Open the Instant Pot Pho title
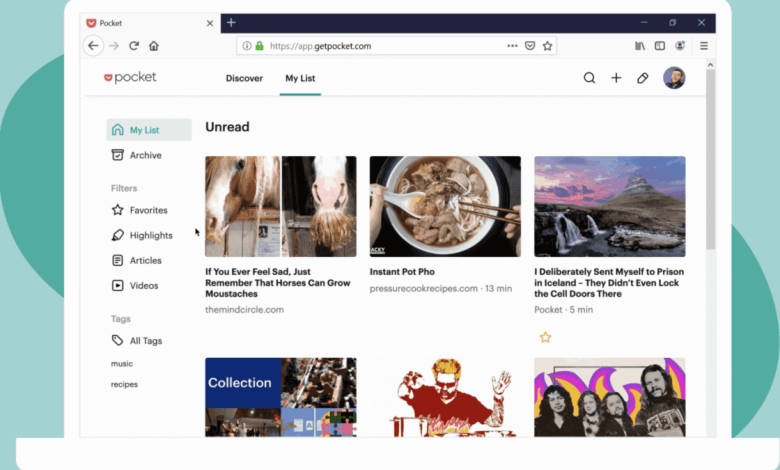 coord(402,272)
